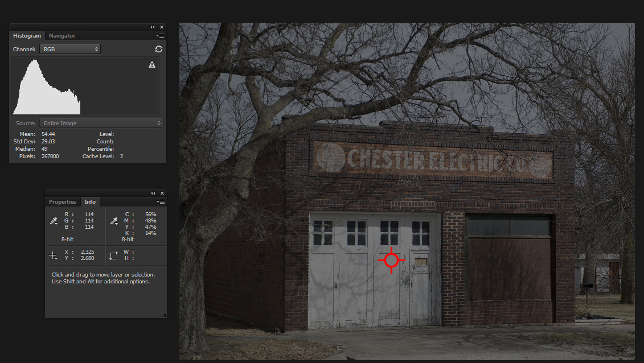Click the Level: label in Histogram stats
Screen dimensions: 644x363
107,134
